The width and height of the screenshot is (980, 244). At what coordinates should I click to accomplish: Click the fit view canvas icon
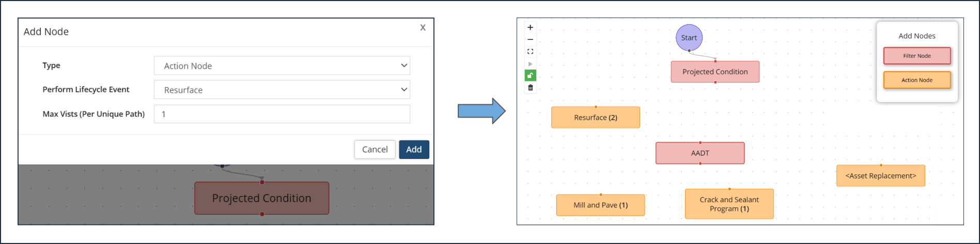tap(530, 52)
